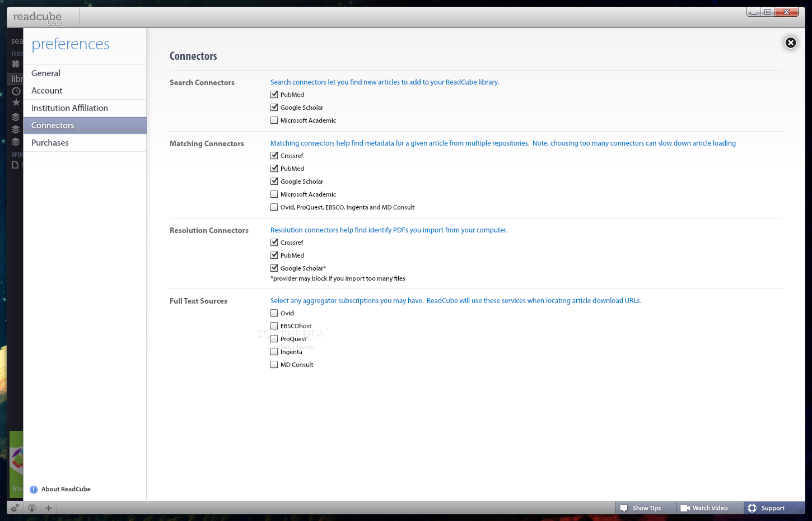Click the Matching Connectors section label
This screenshot has height=521, width=812.
coord(207,143)
